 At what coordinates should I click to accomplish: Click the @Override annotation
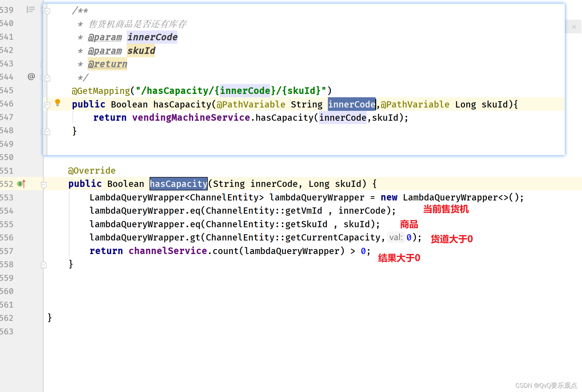pos(92,171)
